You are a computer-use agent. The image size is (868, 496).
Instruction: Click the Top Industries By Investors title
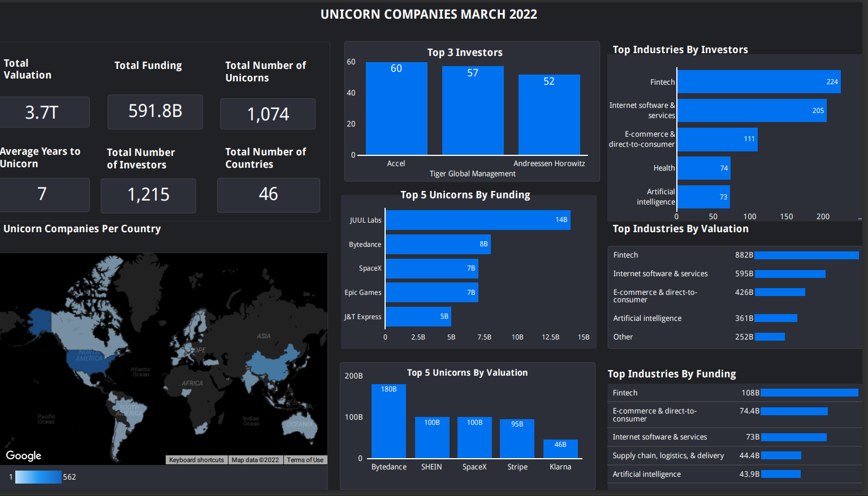coord(680,50)
